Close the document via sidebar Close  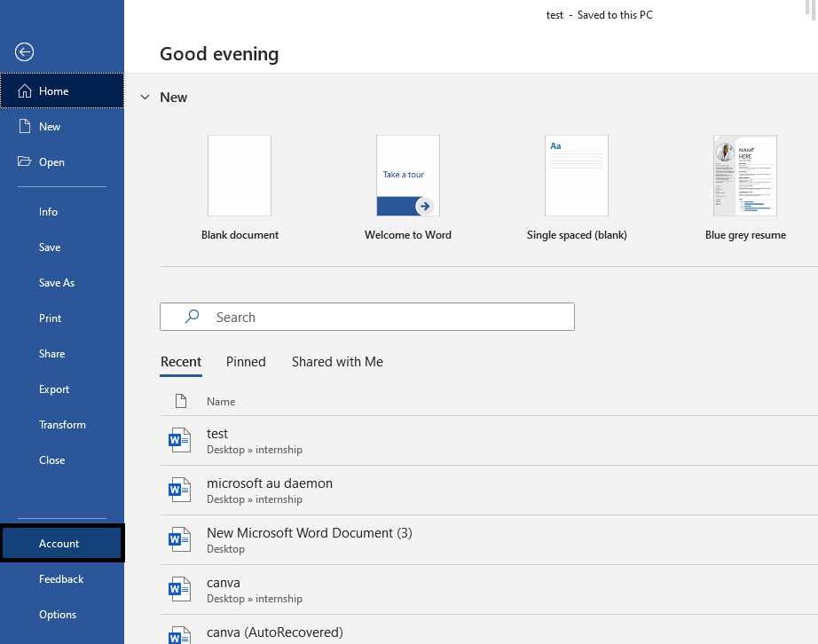(62, 459)
